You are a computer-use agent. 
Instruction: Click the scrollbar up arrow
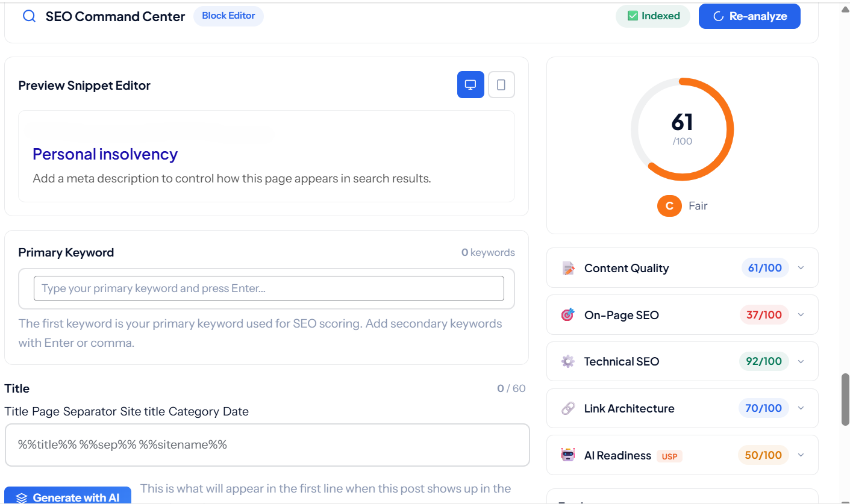tap(845, 10)
